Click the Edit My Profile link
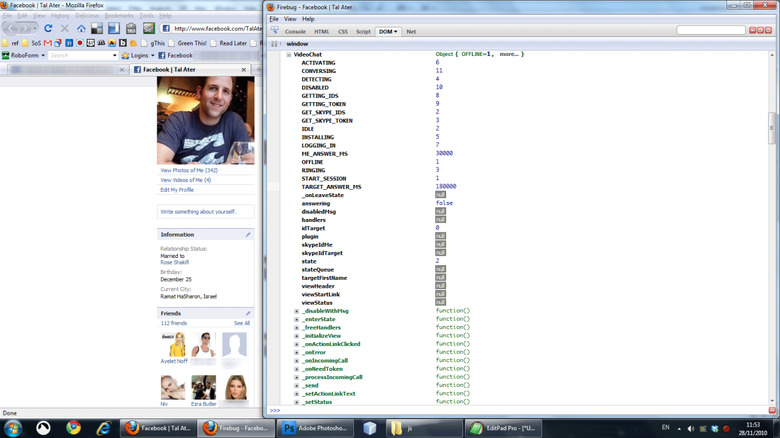This screenshot has width=780, height=438. coord(177,189)
